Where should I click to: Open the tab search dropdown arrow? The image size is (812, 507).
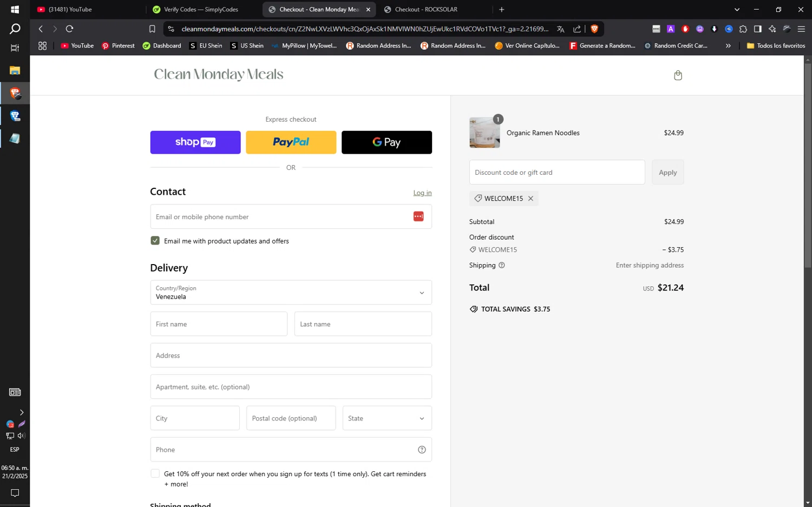[x=737, y=10]
